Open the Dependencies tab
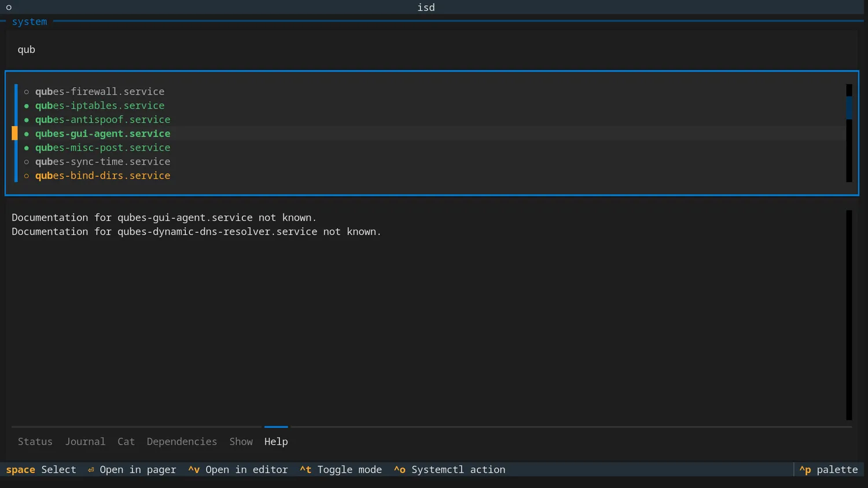868x488 pixels. (182, 442)
